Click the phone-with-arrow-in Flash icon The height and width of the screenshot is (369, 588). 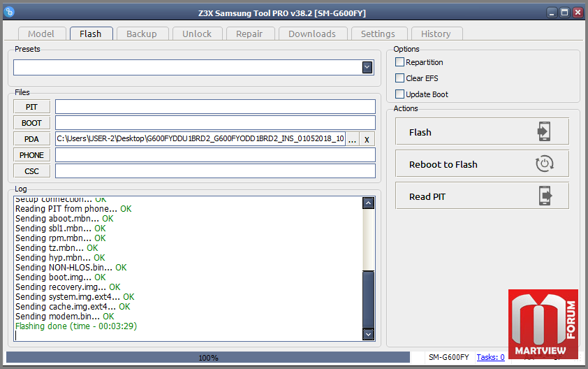[544, 131]
